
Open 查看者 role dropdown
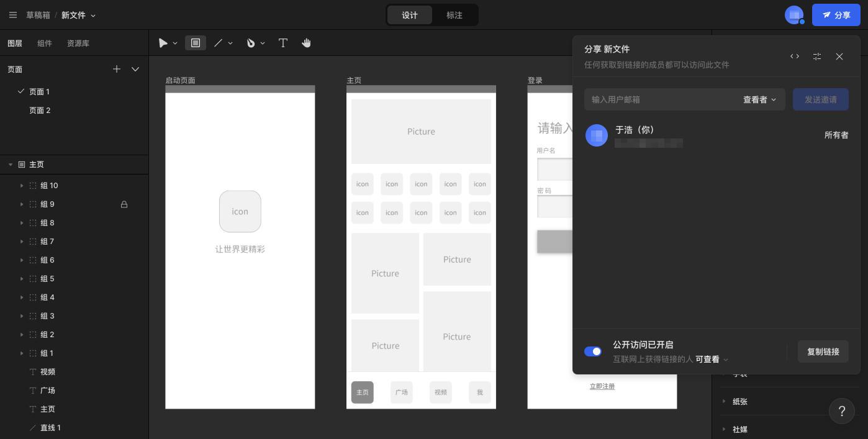click(760, 99)
